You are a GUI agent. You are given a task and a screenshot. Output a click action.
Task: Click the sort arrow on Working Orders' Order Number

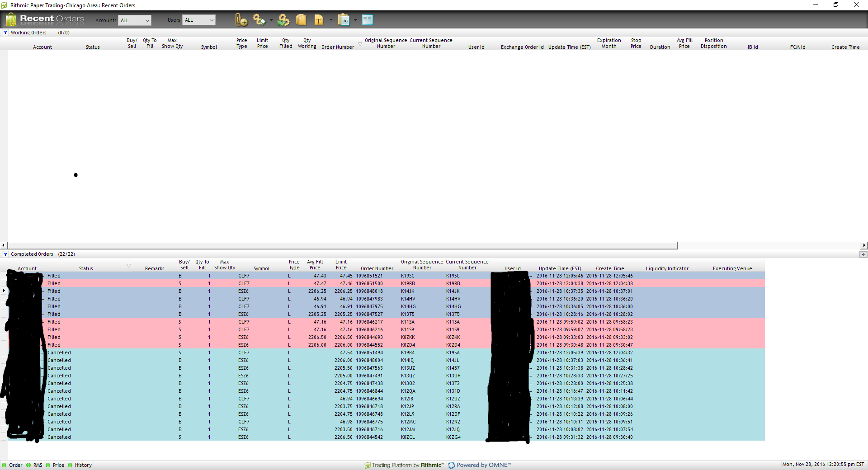(360, 44)
